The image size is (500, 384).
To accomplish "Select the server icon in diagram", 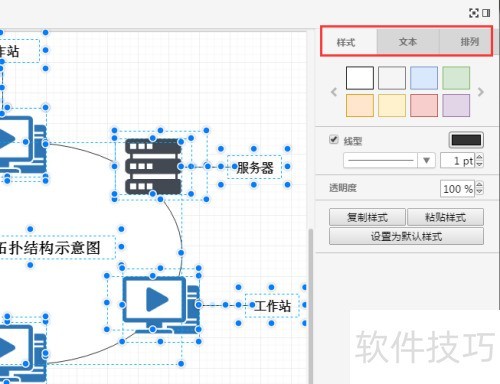I will pos(153,166).
